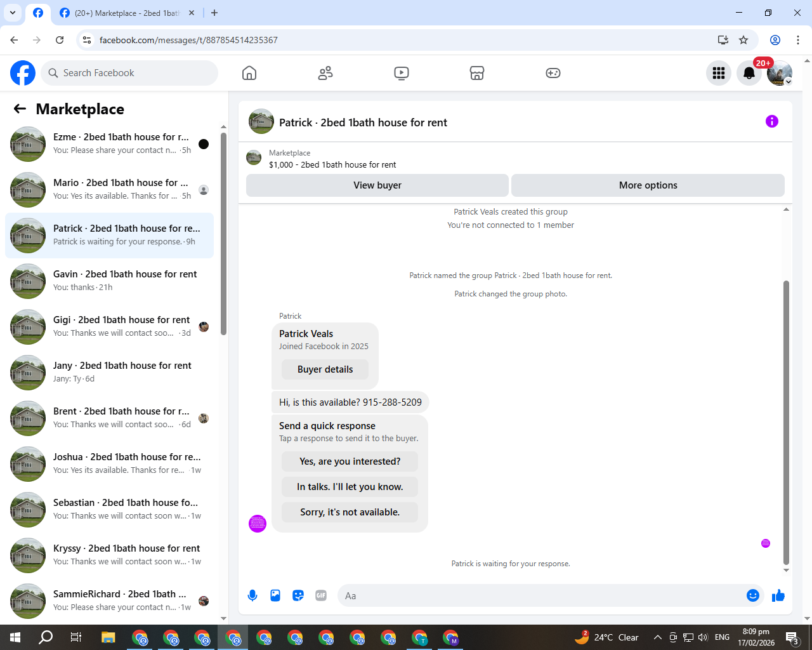Click Patrick's purple avatar beside message
This screenshot has width=812, height=650.
point(258,524)
